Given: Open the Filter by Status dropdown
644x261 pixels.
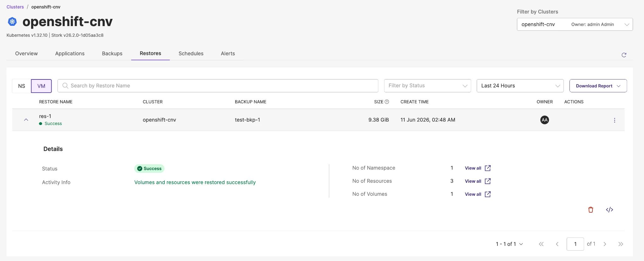Looking at the screenshot, I should [427, 86].
